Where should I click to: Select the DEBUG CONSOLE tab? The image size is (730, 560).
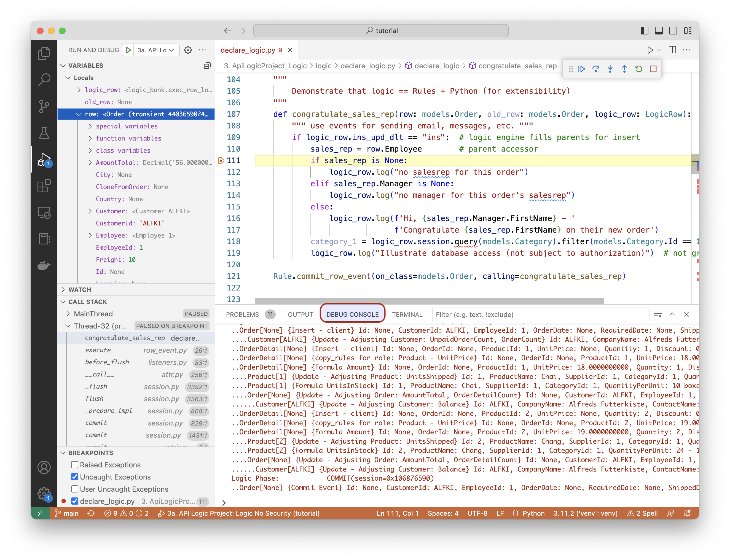point(353,314)
